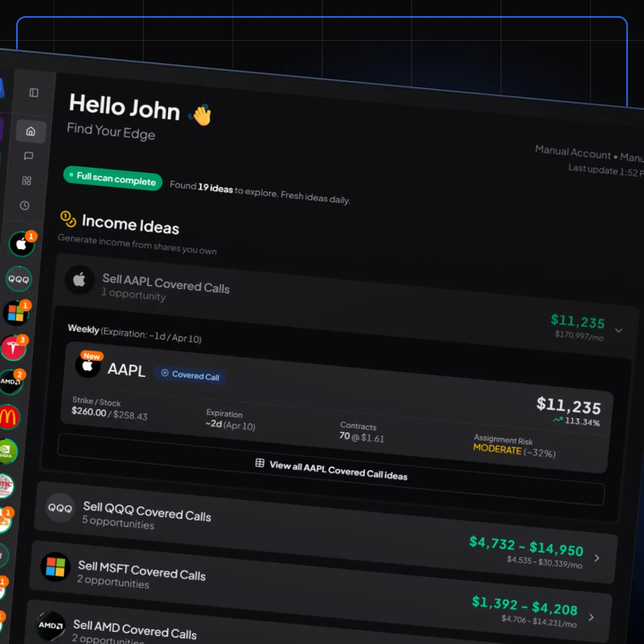
Task: Click the Full scan complete badge
Action: pyautogui.click(x=113, y=178)
